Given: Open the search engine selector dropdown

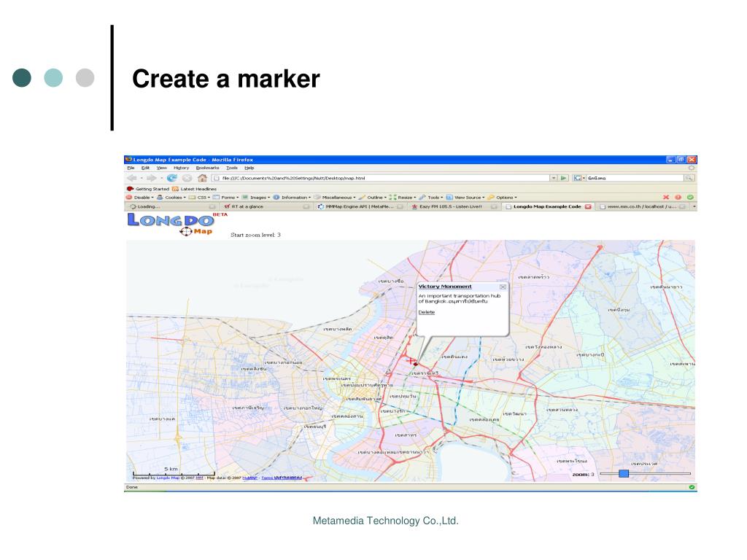Looking at the screenshot, I should (578, 178).
